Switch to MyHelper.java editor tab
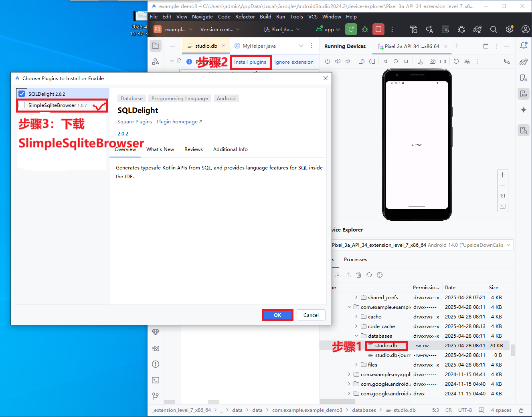532x417 pixels. (x=255, y=46)
